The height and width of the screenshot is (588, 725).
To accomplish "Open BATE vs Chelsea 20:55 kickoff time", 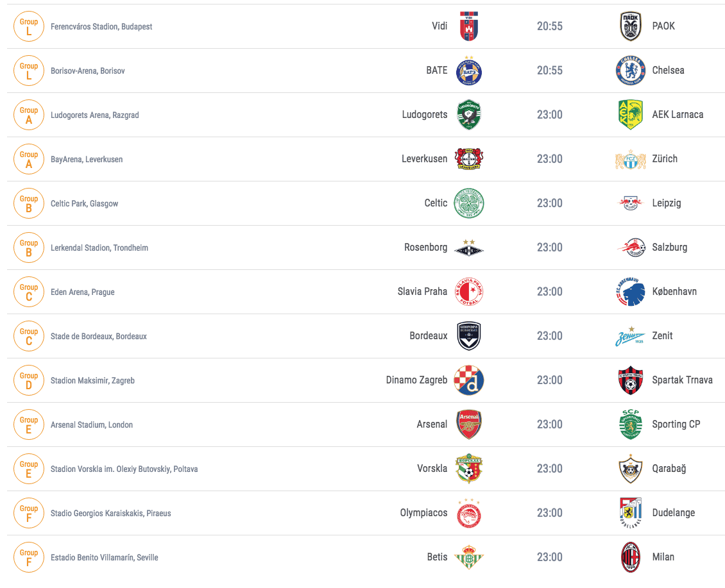I will tap(549, 71).
